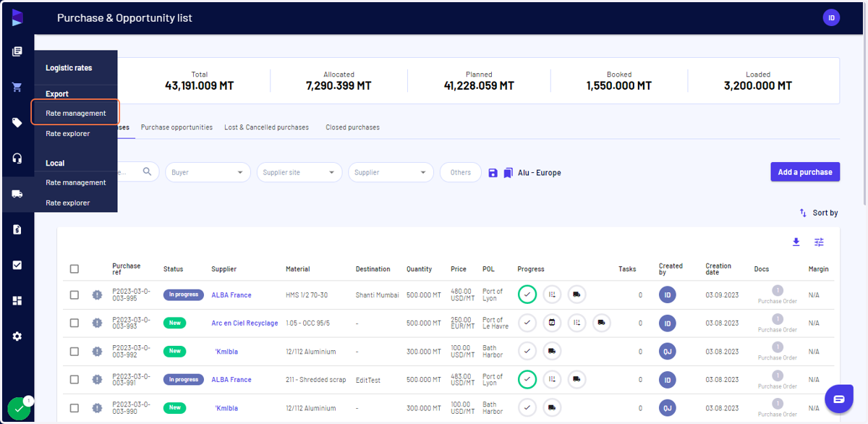868x424 pixels.
Task: Select Local Rate explorer menu item
Action: 68,203
